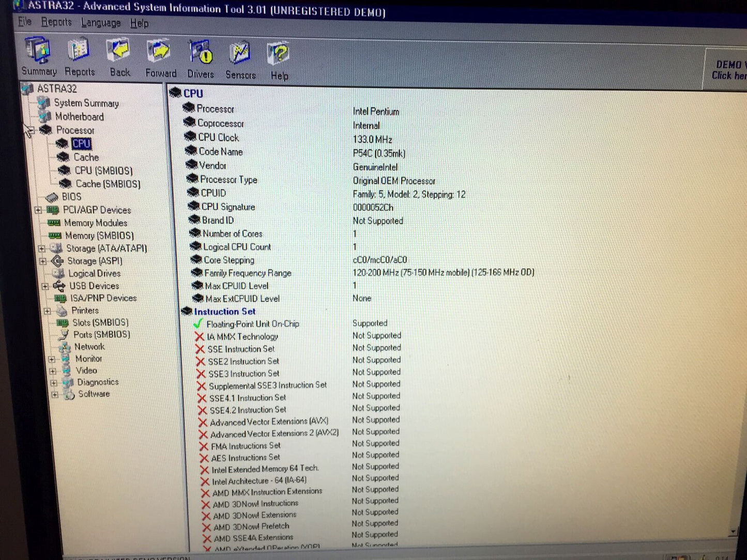This screenshot has height=560, width=747.
Task: Open the Reports menu
Action: pos(56,22)
